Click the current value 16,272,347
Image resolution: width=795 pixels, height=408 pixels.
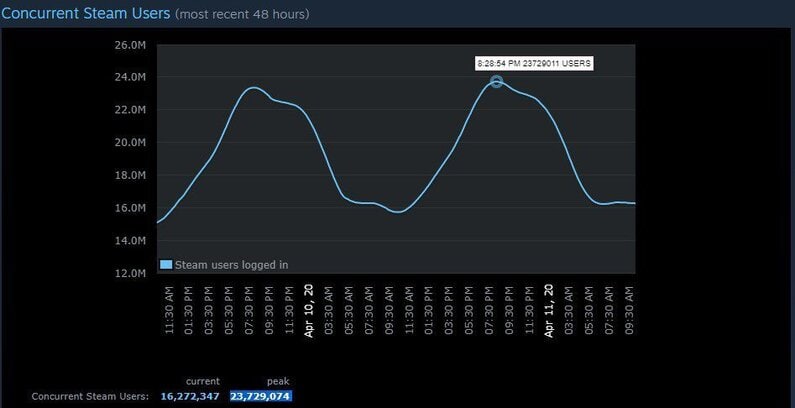pos(190,396)
